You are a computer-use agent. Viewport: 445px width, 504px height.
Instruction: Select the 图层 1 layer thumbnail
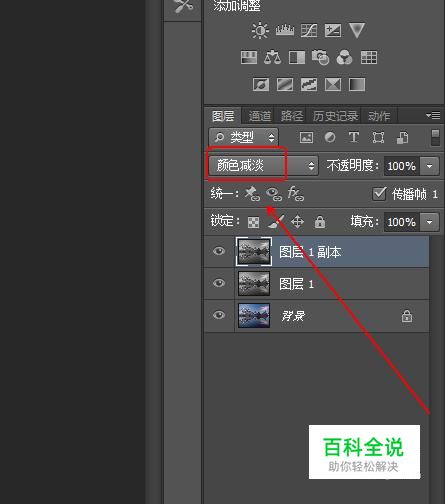(254, 284)
